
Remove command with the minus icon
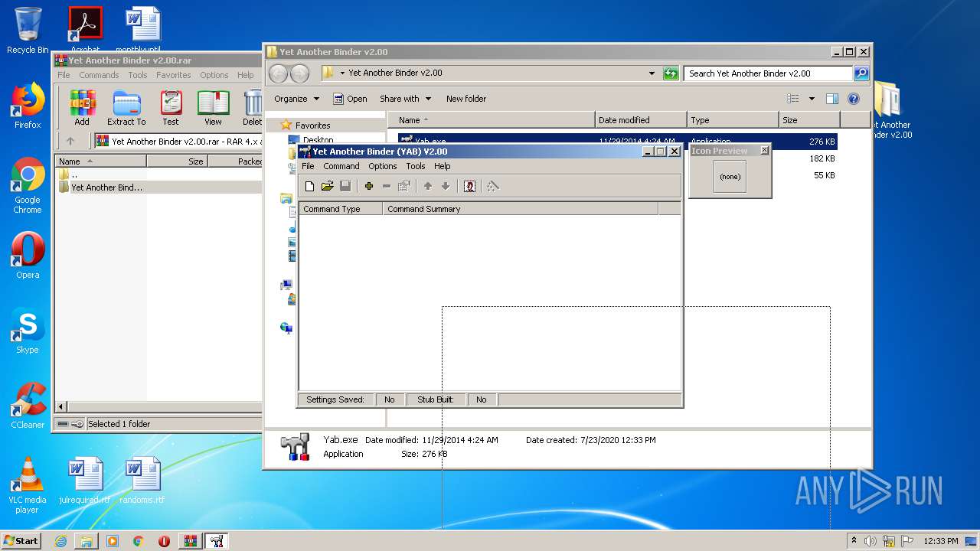386,186
